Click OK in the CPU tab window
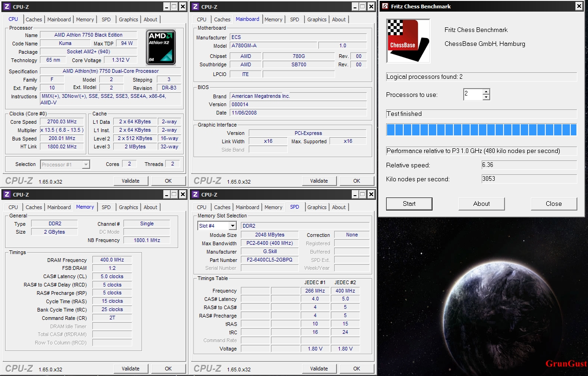The width and height of the screenshot is (588, 376). click(x=168, y=181)
